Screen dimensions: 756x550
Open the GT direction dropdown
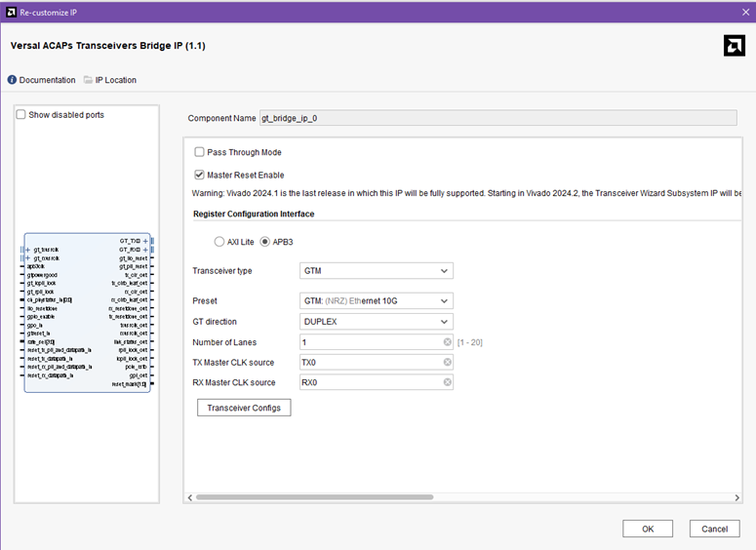tap(377, 322)
